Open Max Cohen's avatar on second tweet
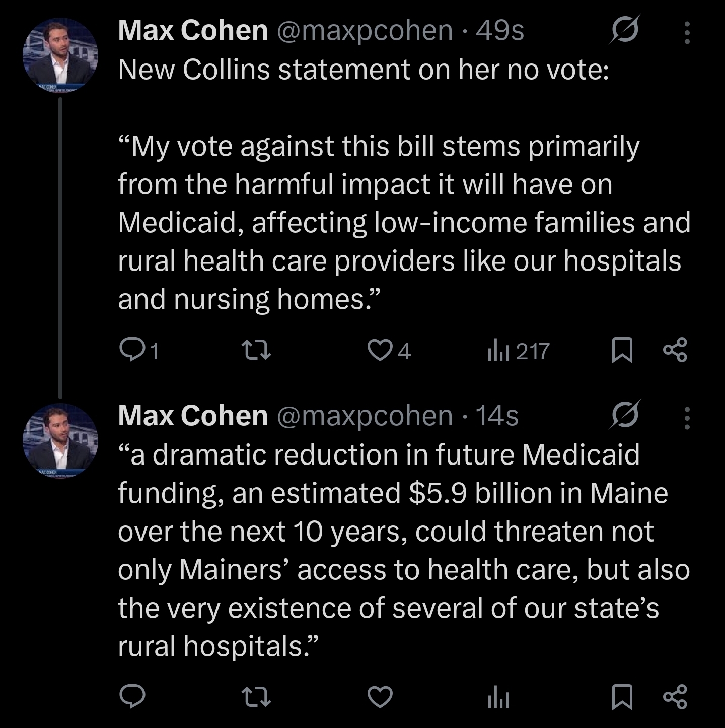 pyautogui.click(x=60, y=440)
